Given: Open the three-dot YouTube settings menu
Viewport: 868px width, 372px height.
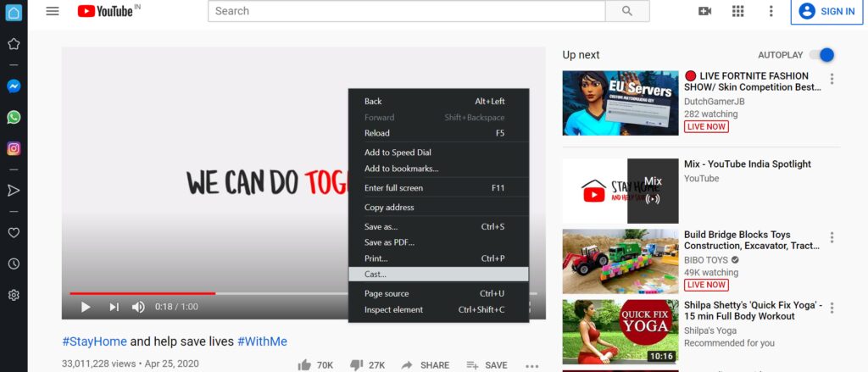Looking at the screenshot, I should pyautogui.click(x=771, y=11).
